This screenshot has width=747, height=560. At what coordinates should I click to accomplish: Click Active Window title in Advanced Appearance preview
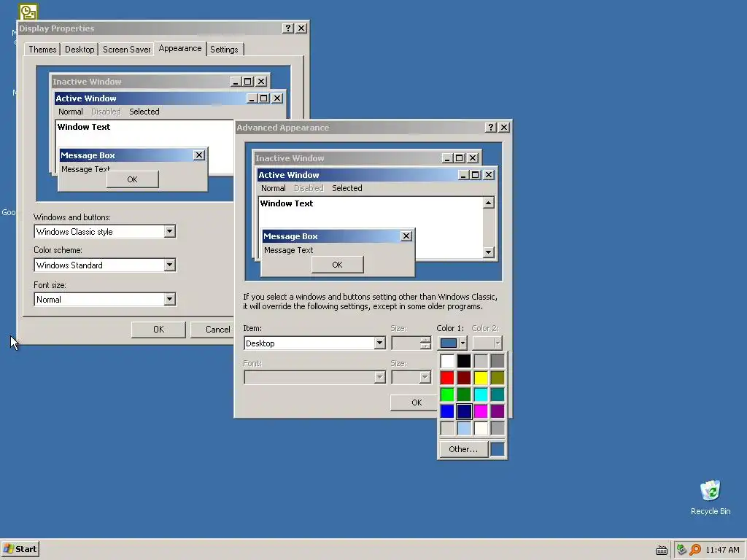[289, 175]
